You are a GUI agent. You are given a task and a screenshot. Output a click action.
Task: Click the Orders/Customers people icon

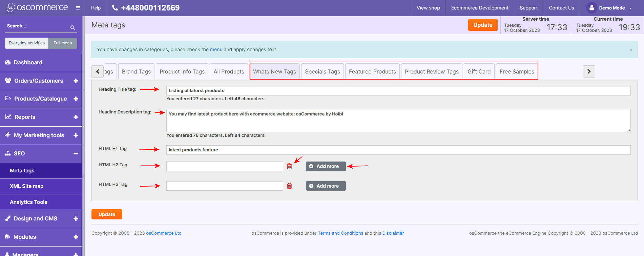[x=8, y=81]
